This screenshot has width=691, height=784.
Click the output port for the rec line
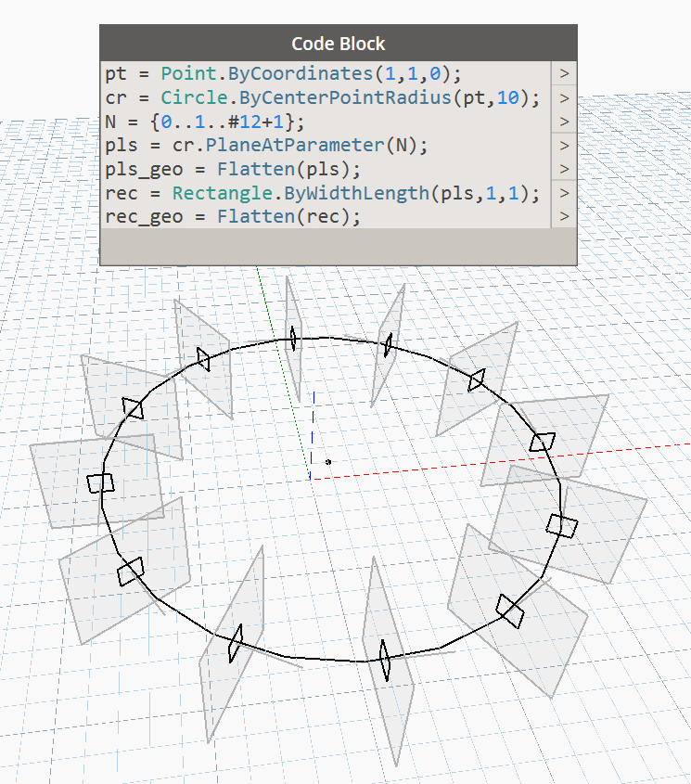point(565,192)
